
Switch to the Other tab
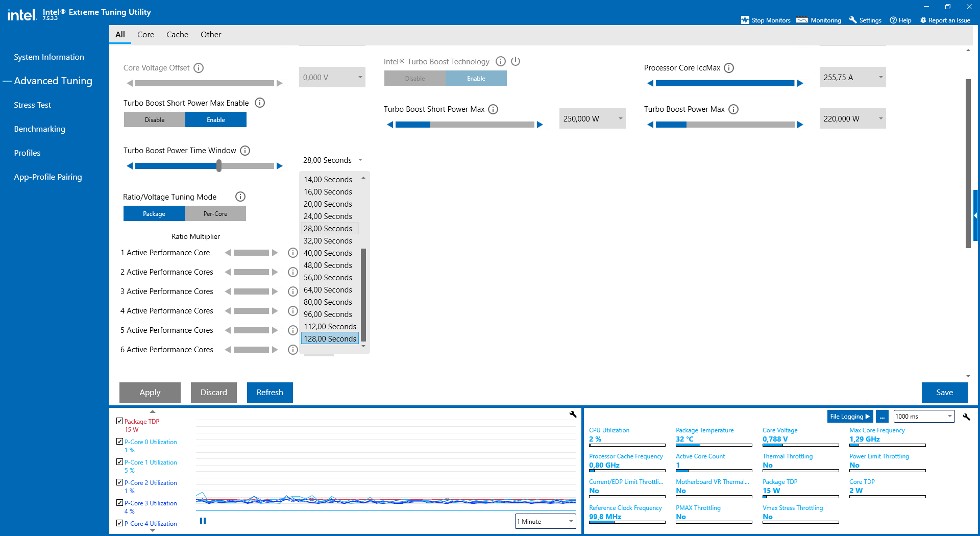[x=211, y=35]
